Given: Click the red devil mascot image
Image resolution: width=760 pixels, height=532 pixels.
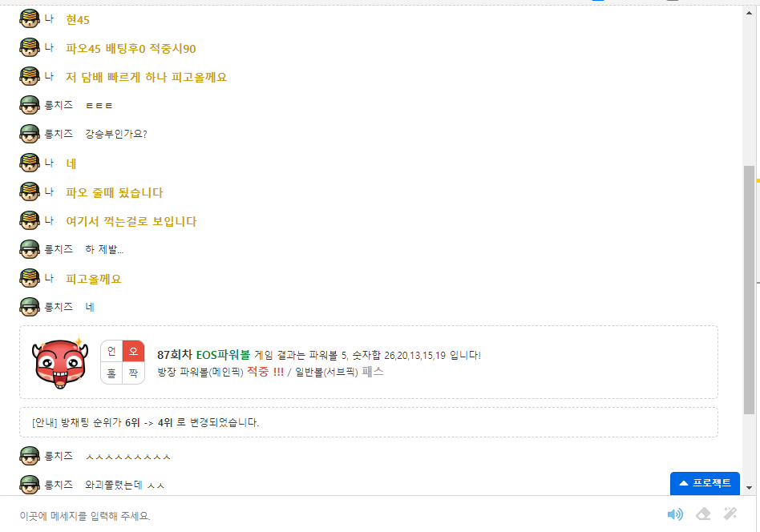Looking at the screenshot, I should click(60, 363).
